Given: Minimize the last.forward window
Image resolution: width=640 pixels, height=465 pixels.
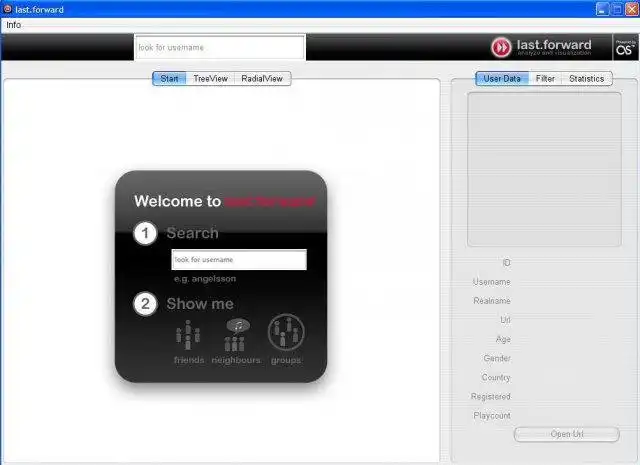Looking at the screenshot, I should (603, 9).
